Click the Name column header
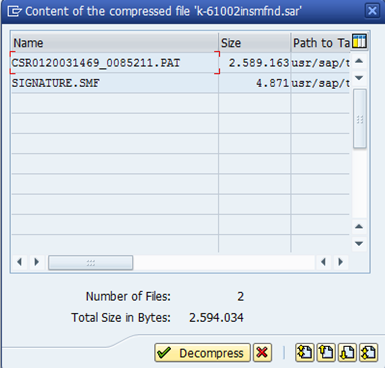 115,43
